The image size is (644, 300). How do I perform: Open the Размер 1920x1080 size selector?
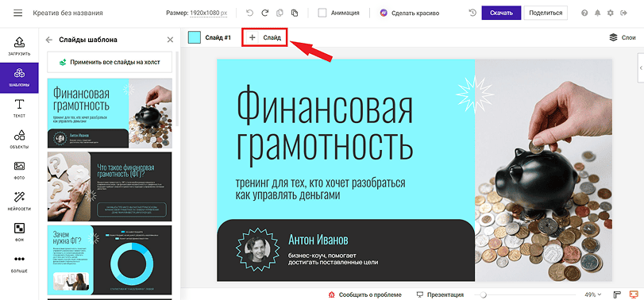click(x=197, y=13)
